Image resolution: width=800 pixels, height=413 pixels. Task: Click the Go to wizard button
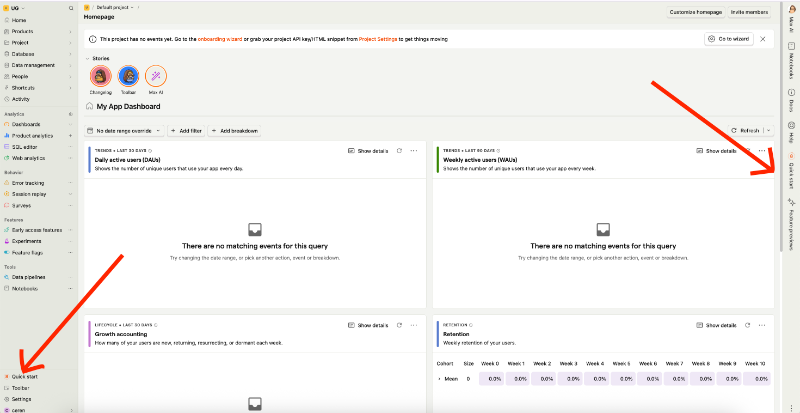729,39
